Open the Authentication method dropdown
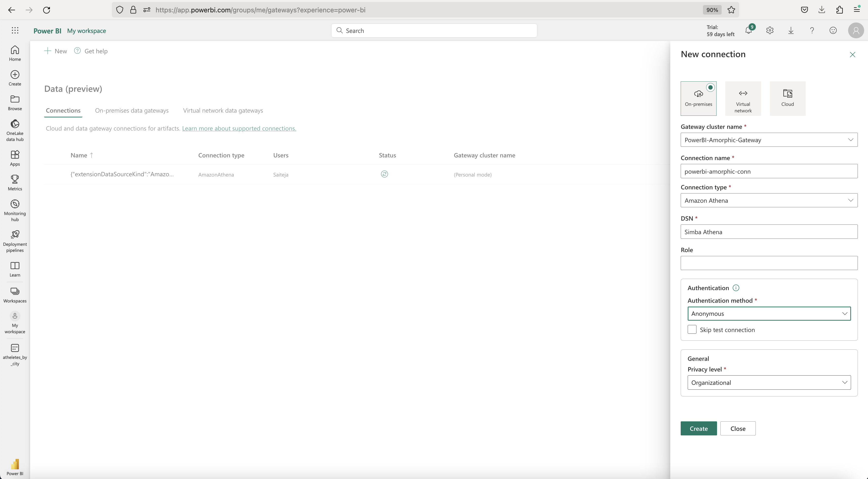This screenshot has width=868, height=479. (x=769, y=314)
